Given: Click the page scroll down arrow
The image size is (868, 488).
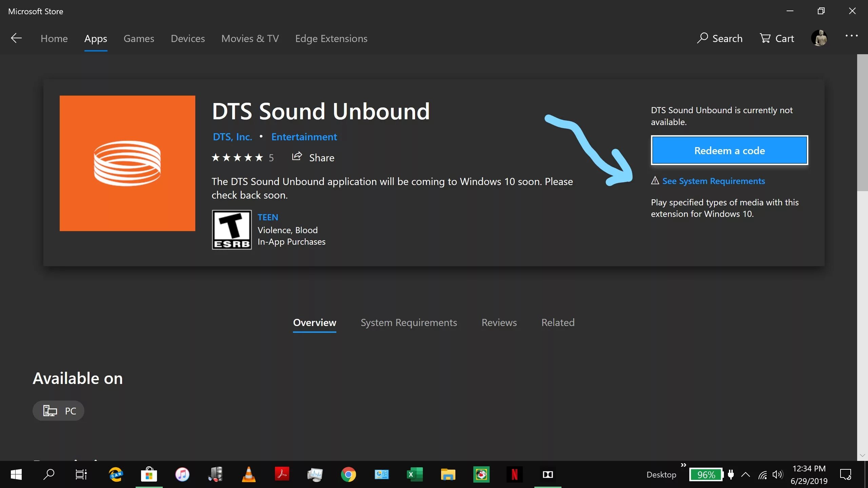Looking at the screenshot, I should [x=862, y=455].
